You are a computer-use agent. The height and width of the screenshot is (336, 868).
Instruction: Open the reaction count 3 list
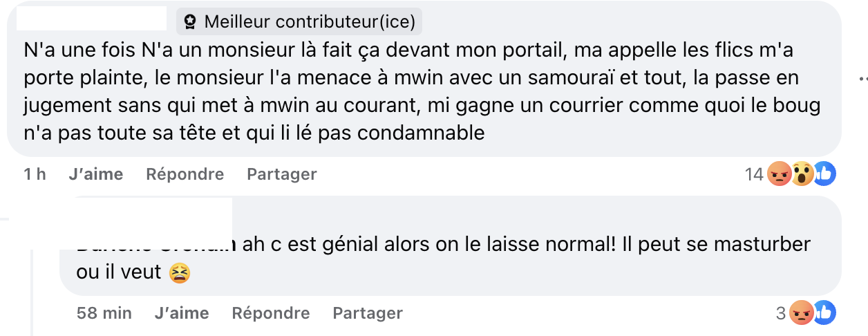781,313
